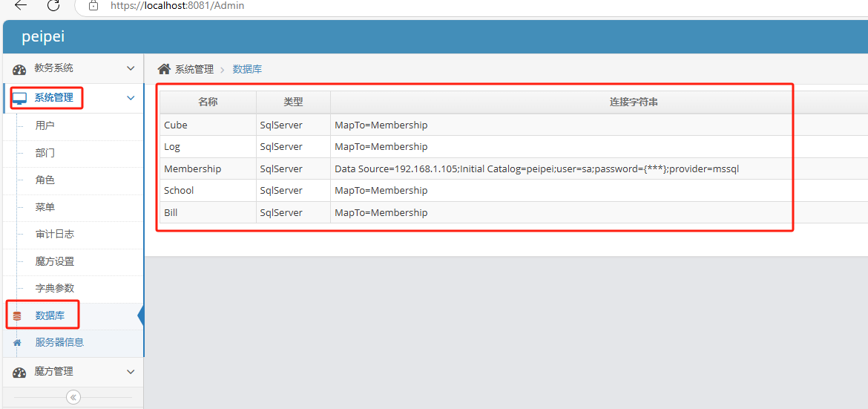
Task: Click SqlServer in the Log row
Action: pyautogui.click(x=281, y=147)
